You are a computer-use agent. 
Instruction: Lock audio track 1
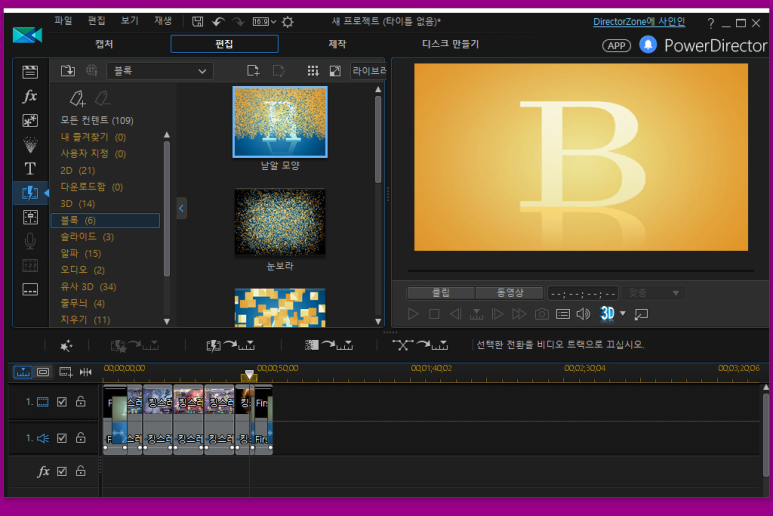coord(81,438)
